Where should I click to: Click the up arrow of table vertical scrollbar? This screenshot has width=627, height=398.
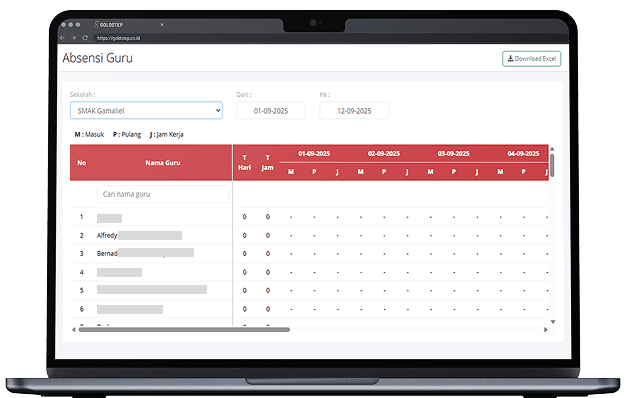click(x=552, y=149)
